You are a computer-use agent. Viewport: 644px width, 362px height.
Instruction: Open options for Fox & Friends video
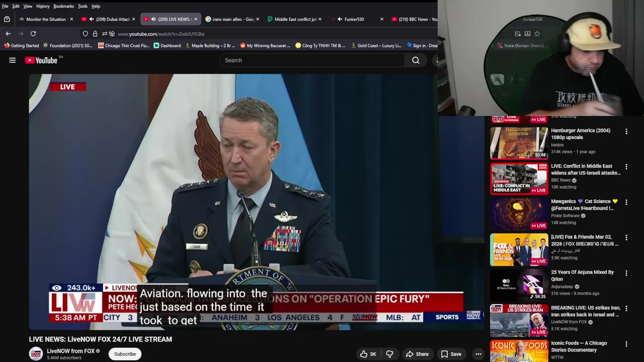pos(626,238)
